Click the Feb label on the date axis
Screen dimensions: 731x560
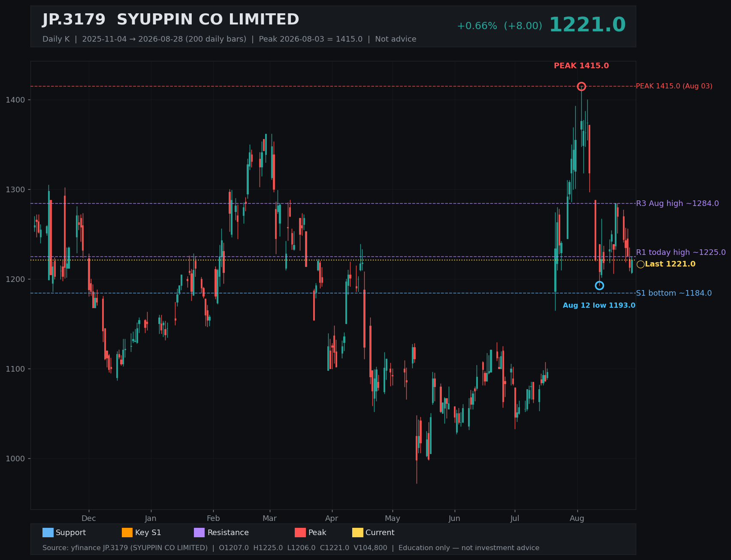tap(213, 518)
